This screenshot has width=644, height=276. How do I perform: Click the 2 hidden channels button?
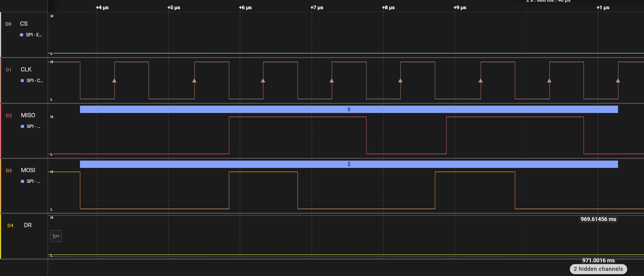tap(598, 269)
